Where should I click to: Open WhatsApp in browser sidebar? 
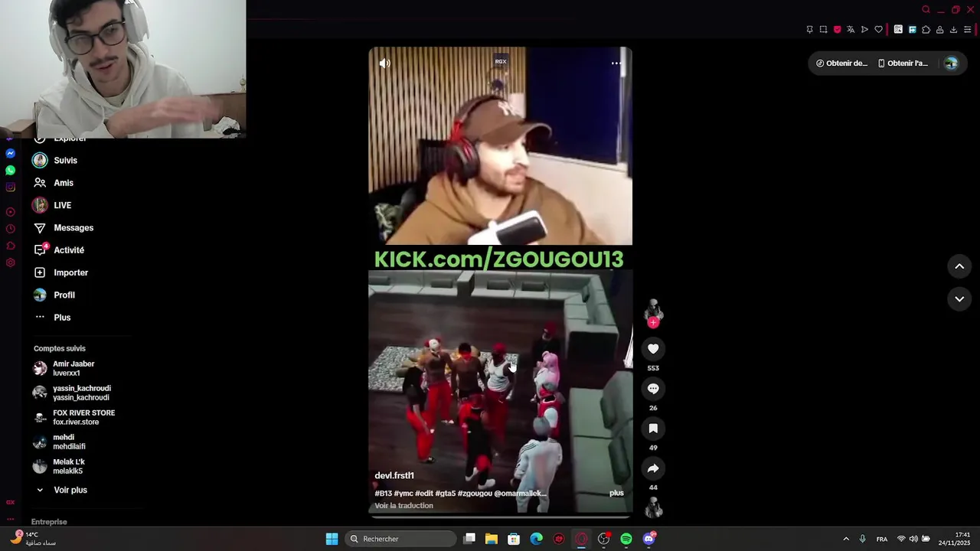(10, 171)
